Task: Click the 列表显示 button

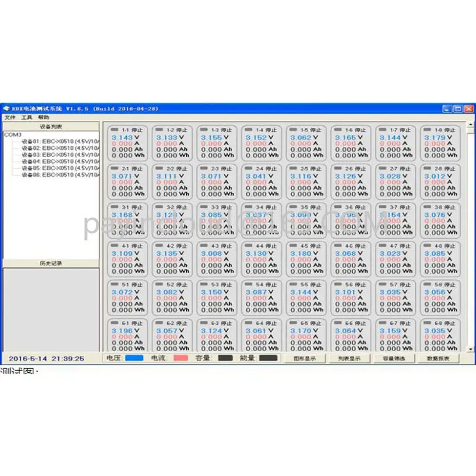Action: [349, 359]
